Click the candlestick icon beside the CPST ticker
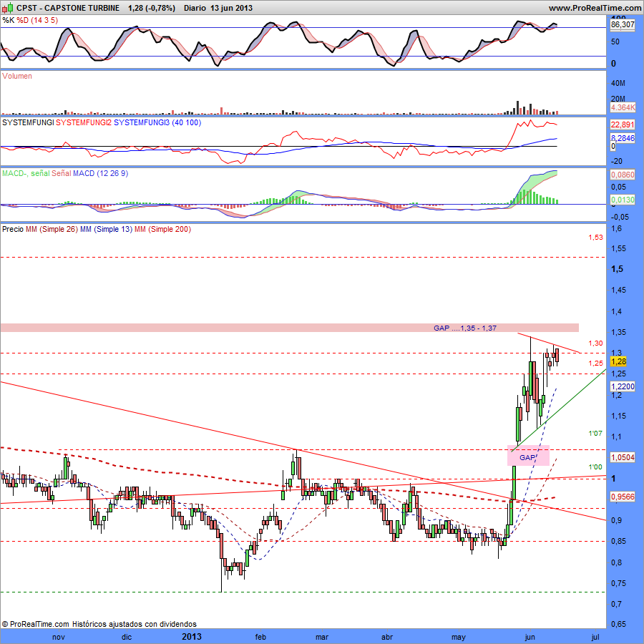The height and width of the screenshot is (644, 644). pyautogui.click(x=7, y=7)
